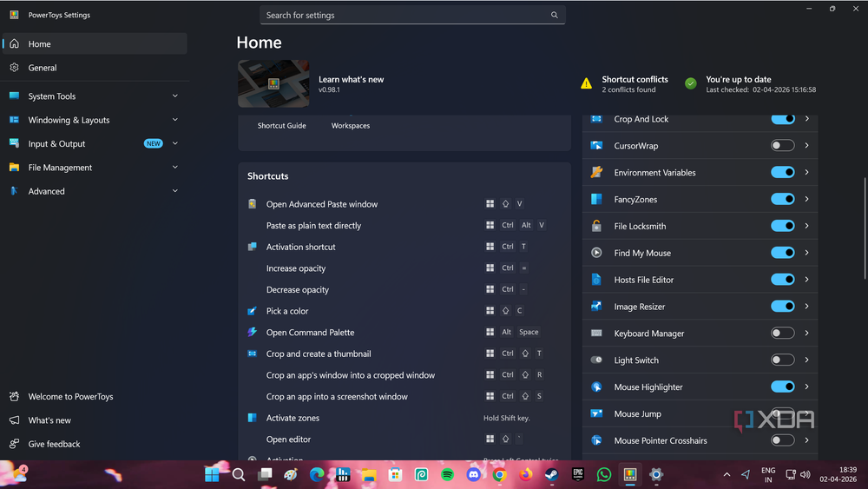Click the Environment Variables module icon
This screenshot has height=489, width=868.
click(596, 172)
